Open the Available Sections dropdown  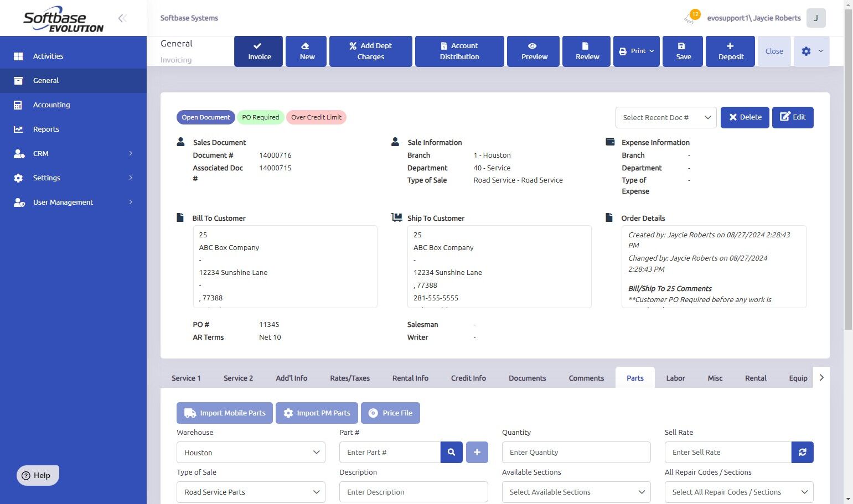576,492
